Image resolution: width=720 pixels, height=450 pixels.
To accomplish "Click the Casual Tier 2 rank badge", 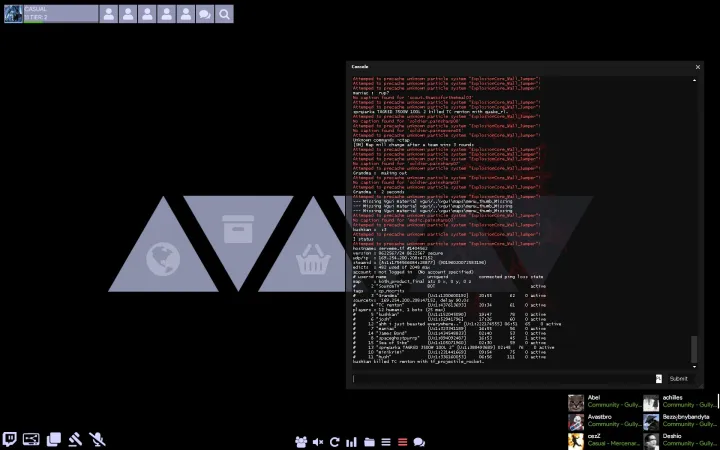I will [x=50, y=13].
